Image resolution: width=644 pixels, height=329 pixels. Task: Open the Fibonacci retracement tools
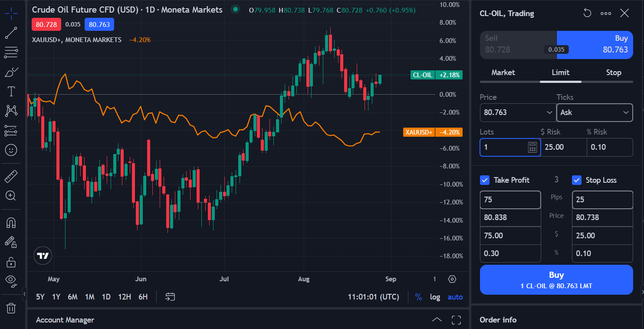pos(11,52)
